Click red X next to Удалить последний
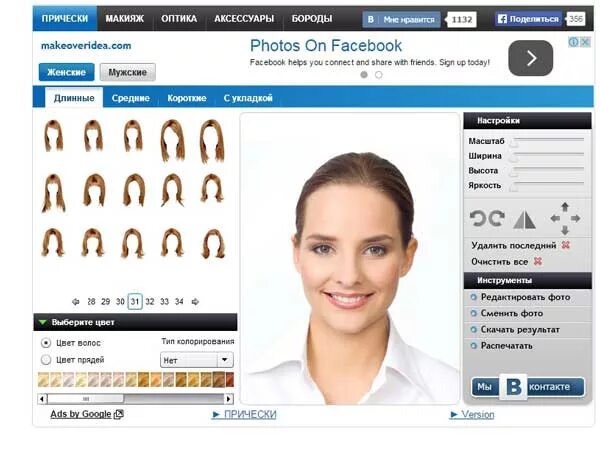Screen dimensions: 600x455 (566, 245)
